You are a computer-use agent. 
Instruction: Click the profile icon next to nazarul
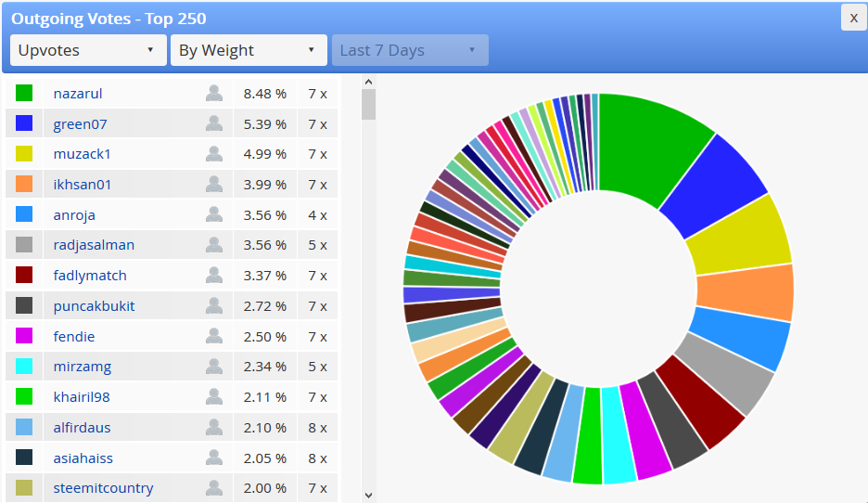214,93
